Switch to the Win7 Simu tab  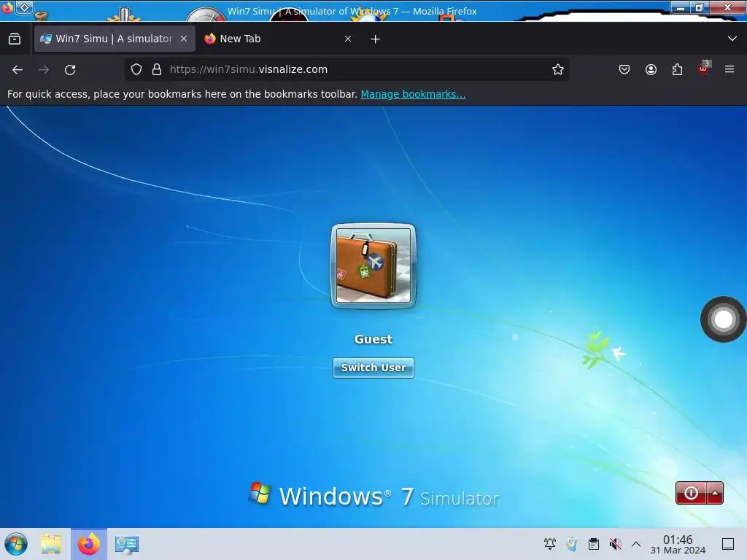pos(115,39)
